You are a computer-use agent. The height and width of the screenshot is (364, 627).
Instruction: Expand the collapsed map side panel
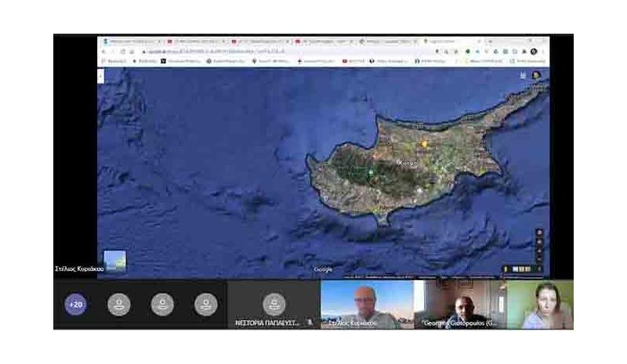[x=101, y=76]
